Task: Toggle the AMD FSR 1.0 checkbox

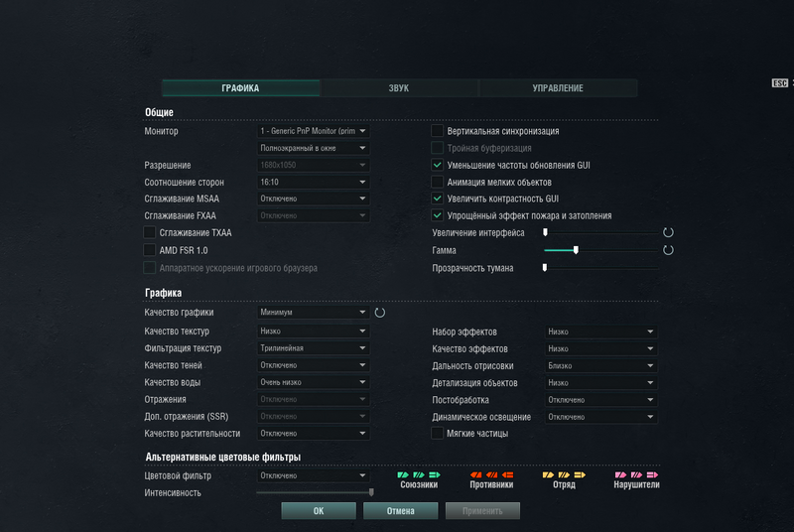Action: [x=150, y=250]
